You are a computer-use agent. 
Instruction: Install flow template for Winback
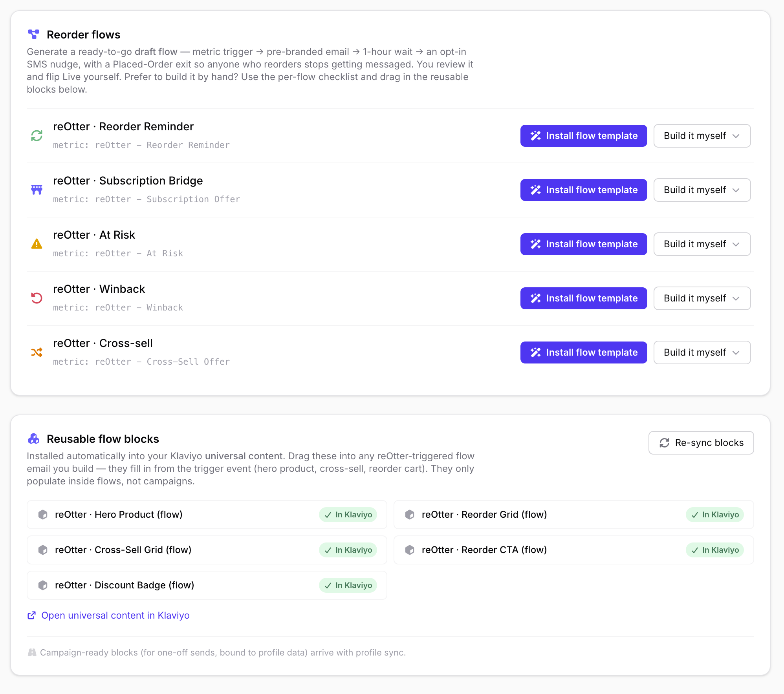tap(584, 298)
